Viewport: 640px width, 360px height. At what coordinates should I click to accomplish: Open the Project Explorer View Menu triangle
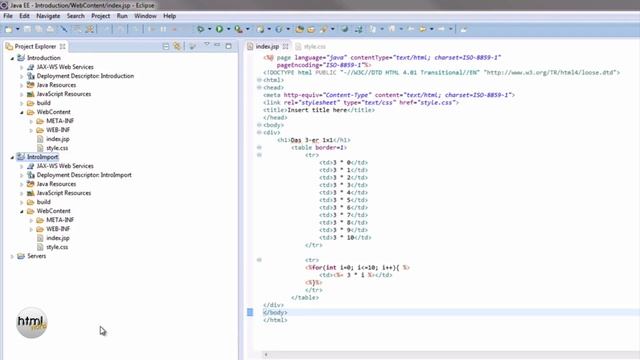(x=207, y=44)
